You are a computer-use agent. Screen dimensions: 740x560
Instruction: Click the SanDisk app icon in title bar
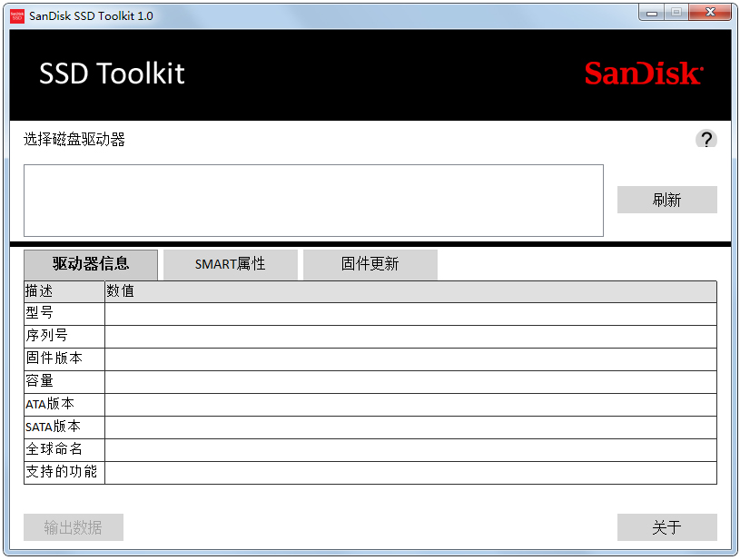(x=17, y=15)
